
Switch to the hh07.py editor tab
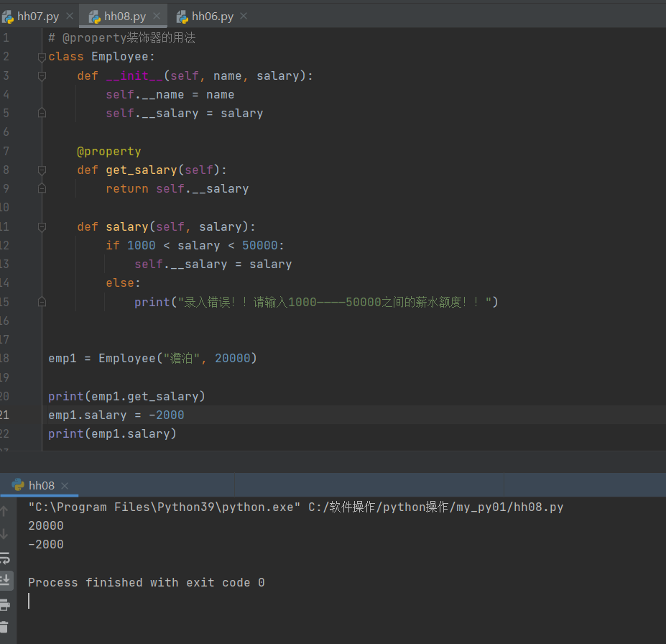point(38,17)
